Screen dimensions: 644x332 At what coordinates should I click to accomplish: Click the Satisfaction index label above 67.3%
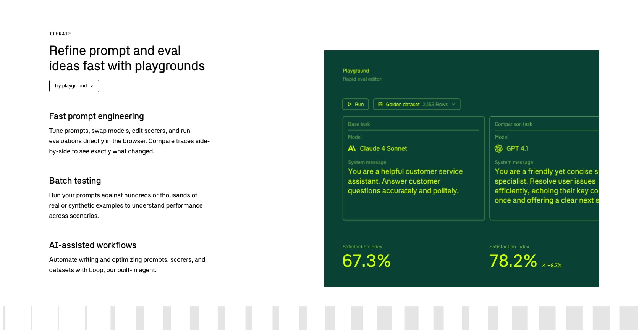[362, 247]
